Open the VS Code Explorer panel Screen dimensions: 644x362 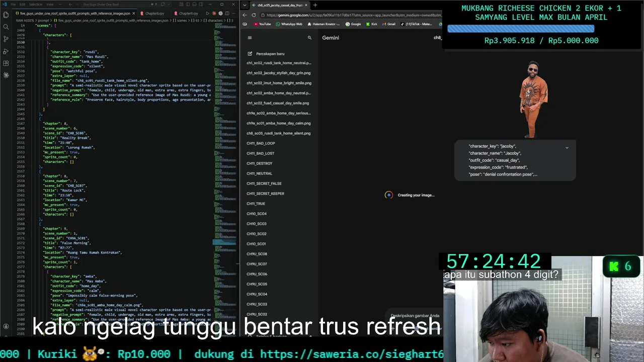pos(6,15)
